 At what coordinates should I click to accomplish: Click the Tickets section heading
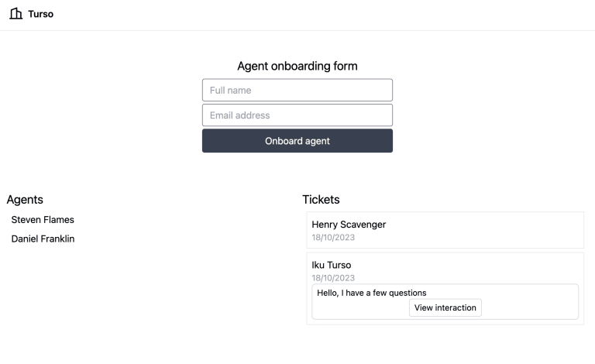pos(321,200)
